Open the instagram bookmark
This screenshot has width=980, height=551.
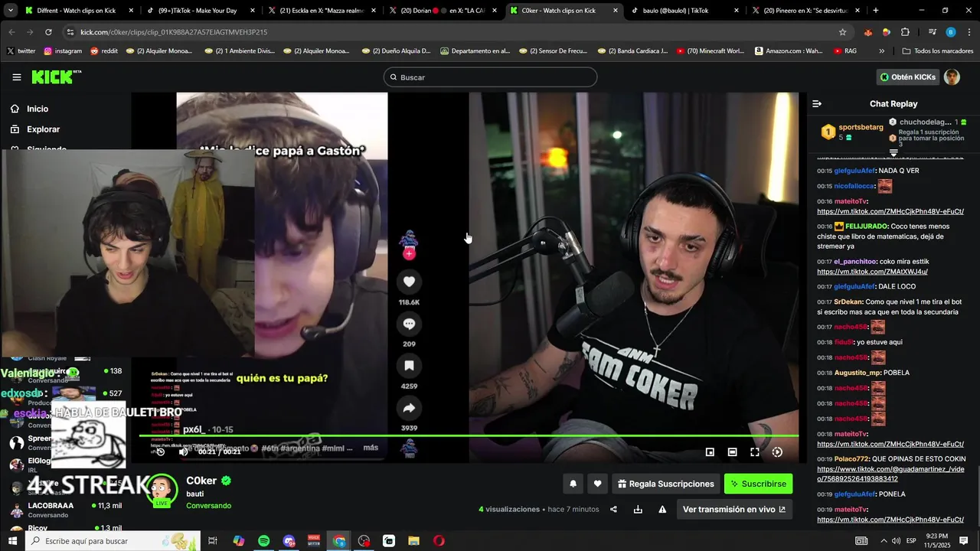63,51
